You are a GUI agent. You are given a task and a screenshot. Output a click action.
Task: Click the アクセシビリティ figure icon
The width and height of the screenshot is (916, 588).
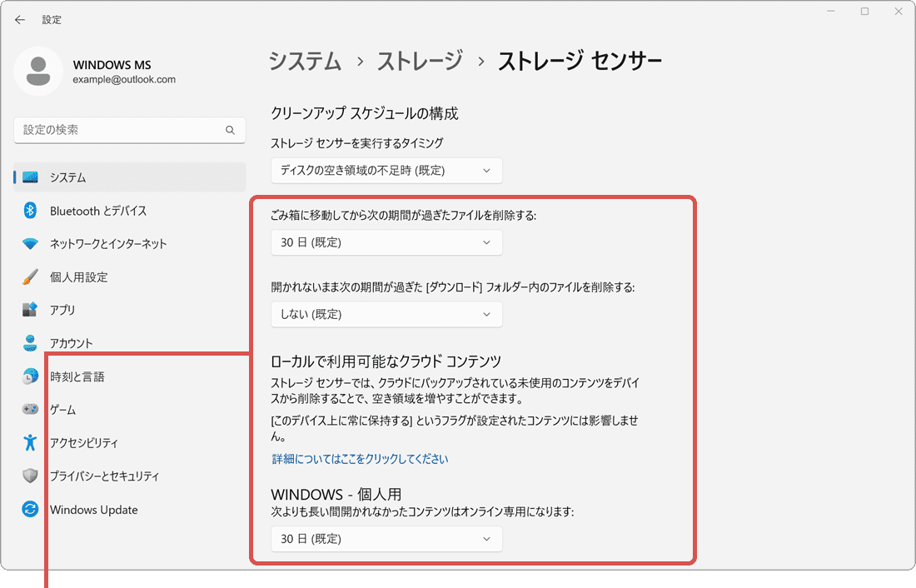31,443
